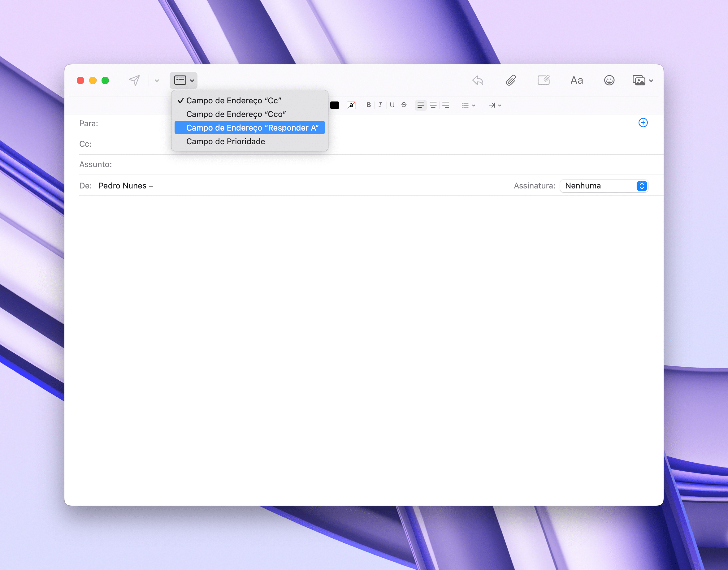This screenshot has width=728, height=570.
Task: Select Campo de Endereço "Cco" menu item
Action: (250, 114)
